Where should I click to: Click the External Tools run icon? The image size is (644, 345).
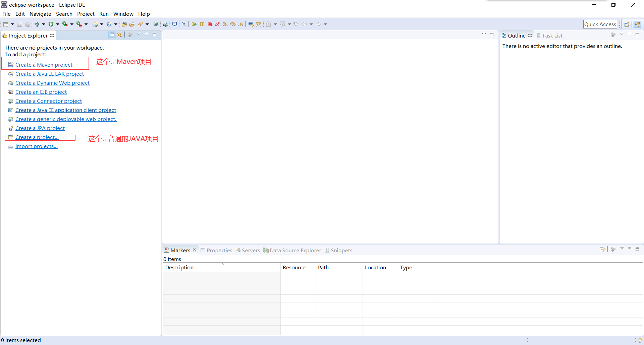79,24
